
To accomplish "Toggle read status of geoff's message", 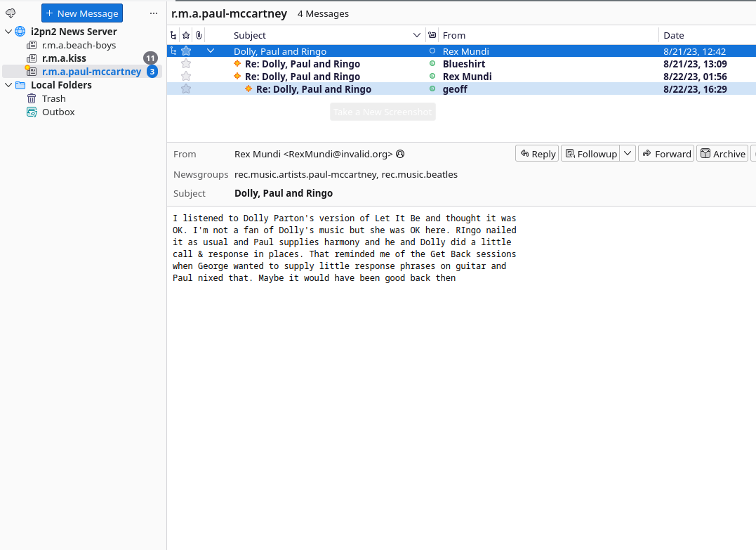I will click(x=432, y=89).
